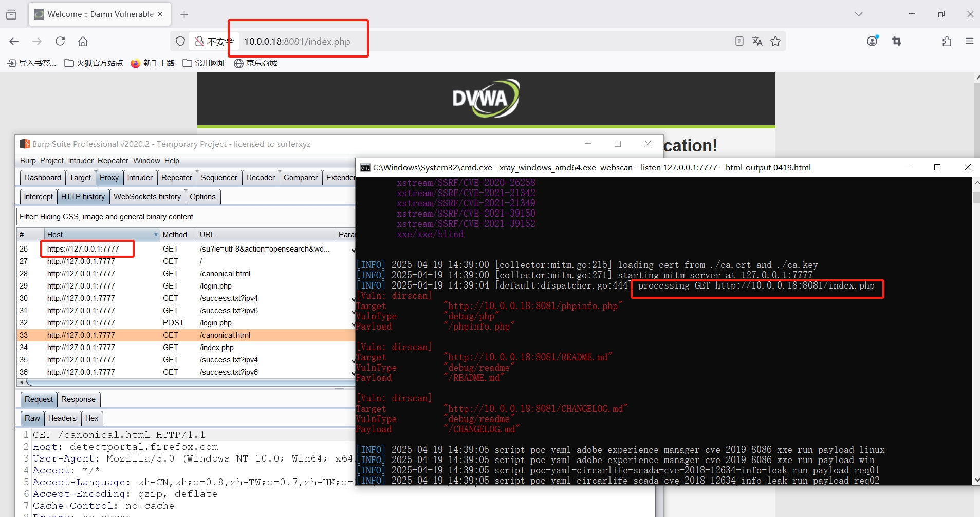Image resolution: width=980 pixels, height=517 pixels.
Task: Open 火狐官方站点 bookmark folder
Action: coord(94,63)
